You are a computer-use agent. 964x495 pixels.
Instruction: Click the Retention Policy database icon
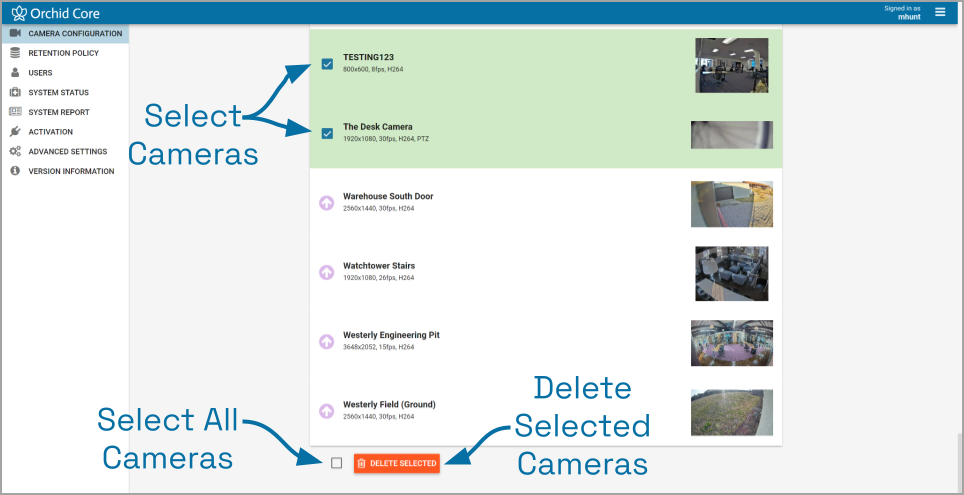pyautogui.click(x=15, y=53)
